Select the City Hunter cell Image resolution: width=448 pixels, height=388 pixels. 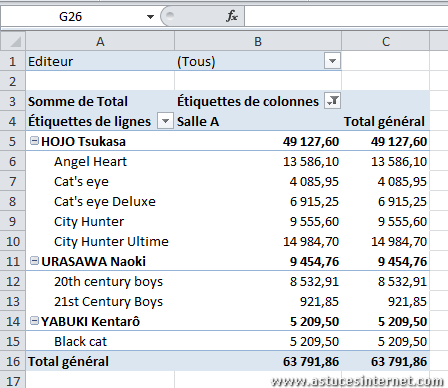(x=100, y=221)
